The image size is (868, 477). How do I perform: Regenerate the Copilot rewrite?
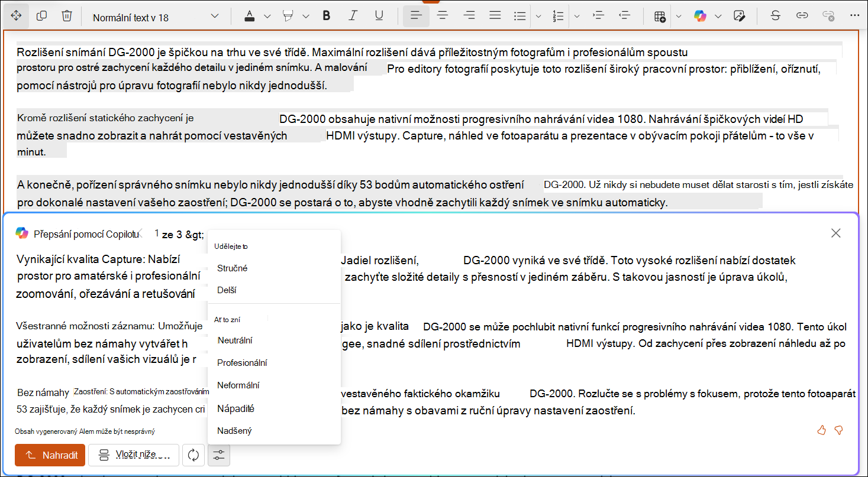[x=193, y=455]
